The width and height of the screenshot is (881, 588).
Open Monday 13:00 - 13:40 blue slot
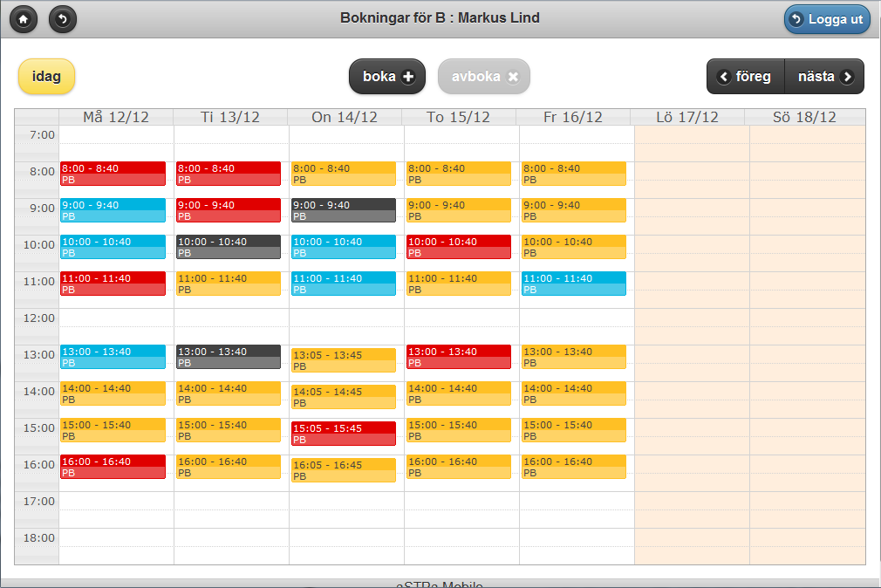pos(113,357)
